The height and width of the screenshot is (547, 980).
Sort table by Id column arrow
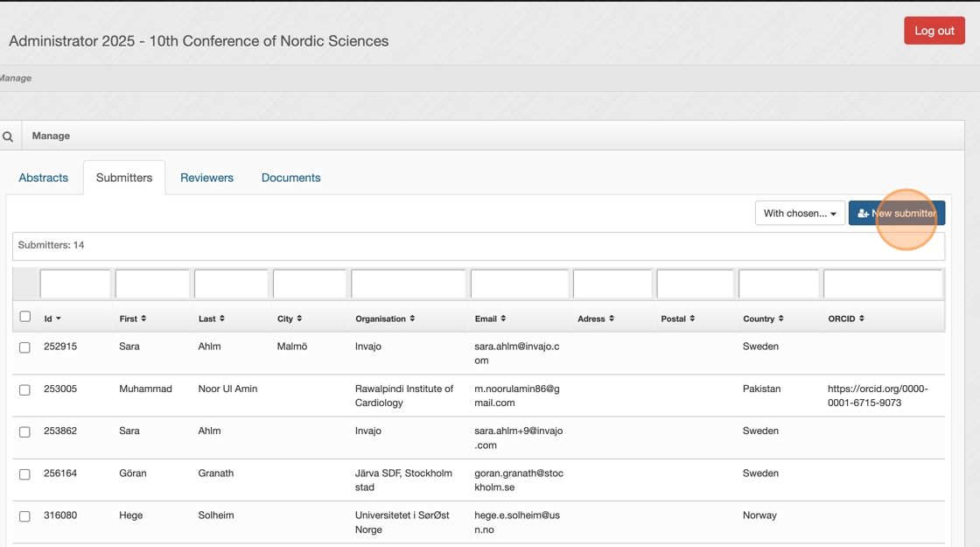pyautogui.click(x=59, y=319)
